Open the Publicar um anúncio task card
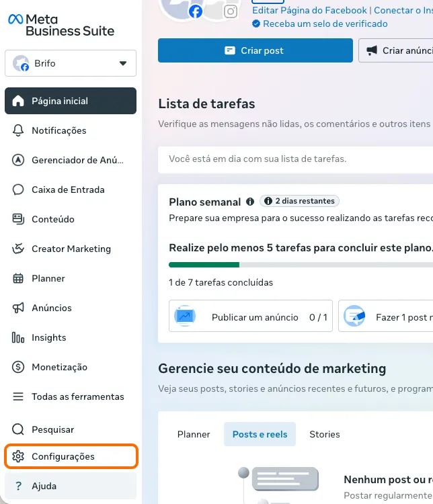Image resolution: width=433 pixels, height=504 pixels. tap(251, 316)
